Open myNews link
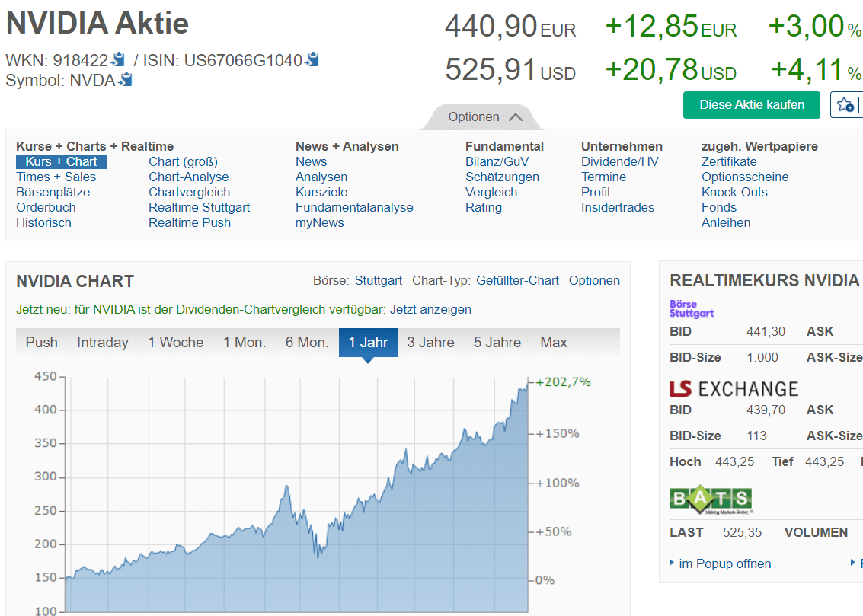The width and height of the screenshot is (863, 616). click(320, 223)
